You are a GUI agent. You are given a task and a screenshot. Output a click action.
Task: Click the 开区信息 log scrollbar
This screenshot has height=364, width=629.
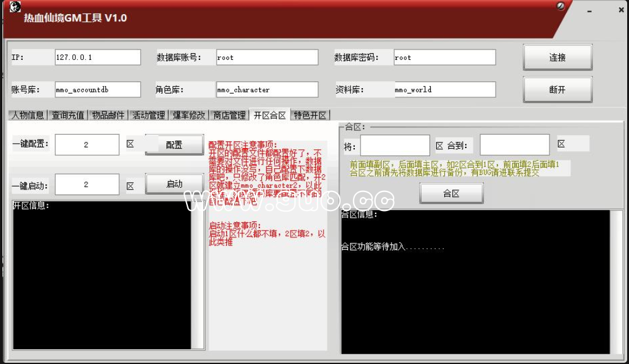click(198, 275)
